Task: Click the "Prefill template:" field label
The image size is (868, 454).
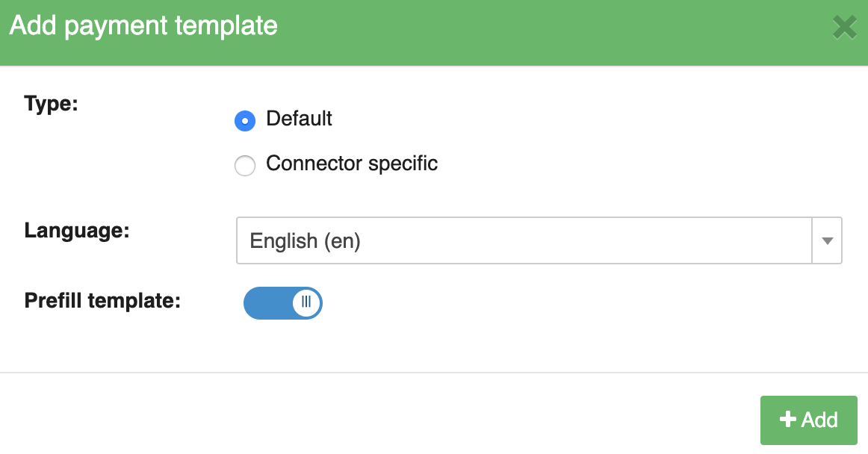Action: click(102, 301)
